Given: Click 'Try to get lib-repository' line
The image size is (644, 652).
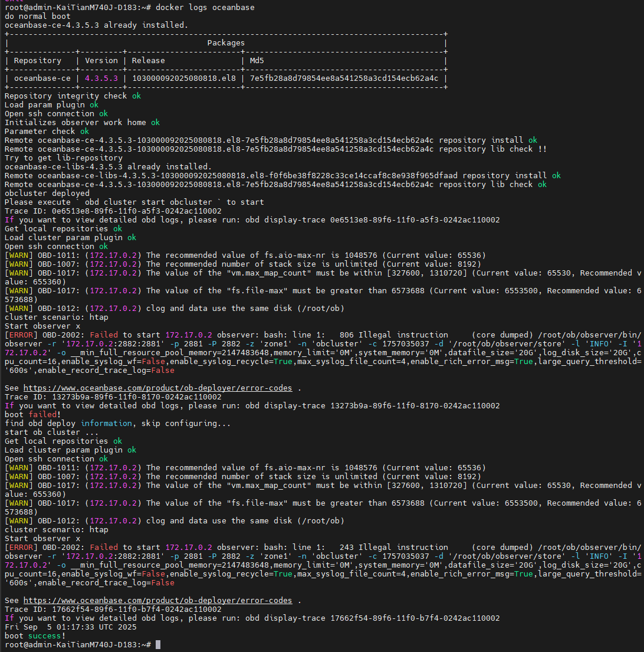Looking at the screenshot, I should (x=64, y=158).
